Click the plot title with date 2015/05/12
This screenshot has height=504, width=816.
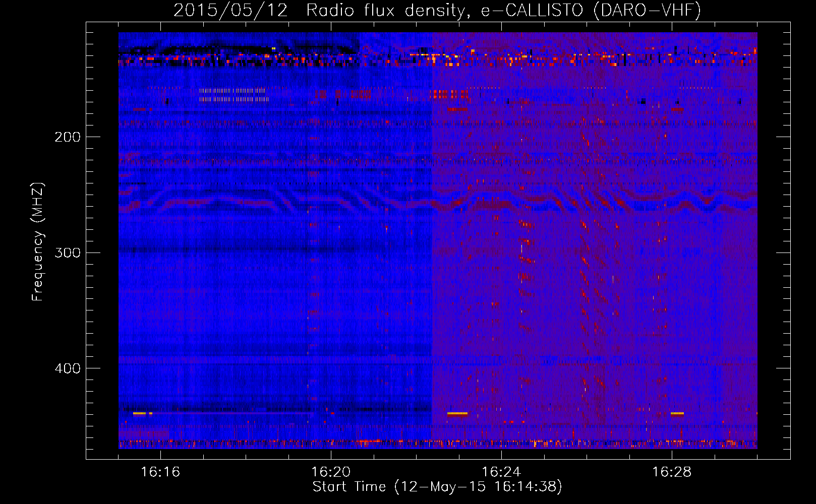[x=437, y=10]
